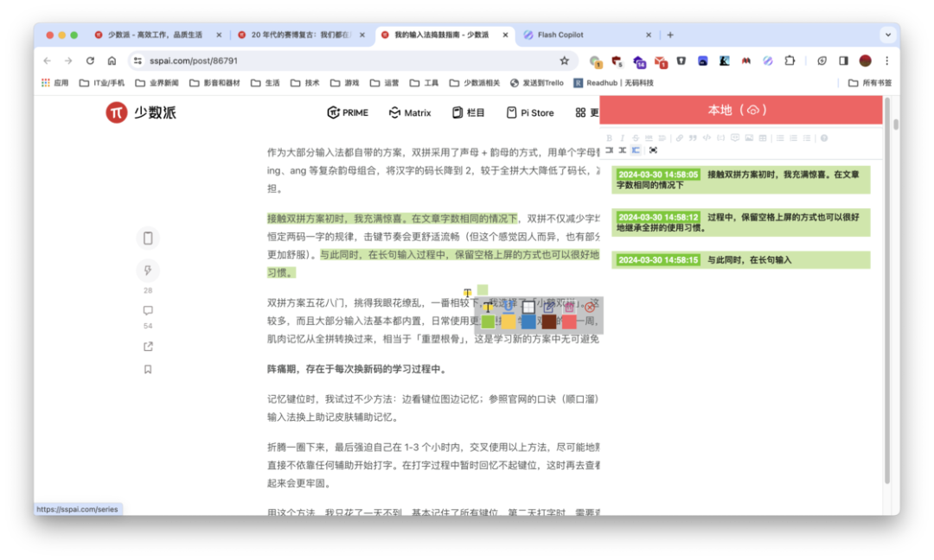934x560 pixels.
Task: Close the floating highlight color popup
Action: (x=590, y=307)
